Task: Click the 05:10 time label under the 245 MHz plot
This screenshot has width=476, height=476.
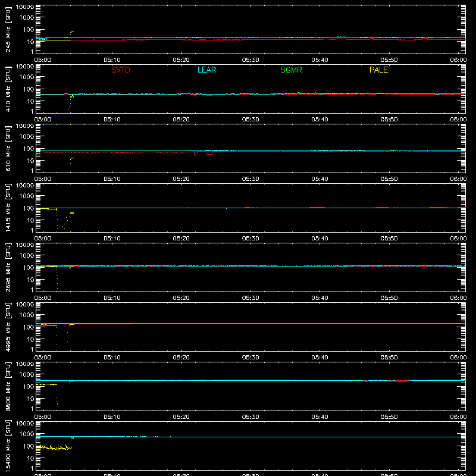Action: 112,60
